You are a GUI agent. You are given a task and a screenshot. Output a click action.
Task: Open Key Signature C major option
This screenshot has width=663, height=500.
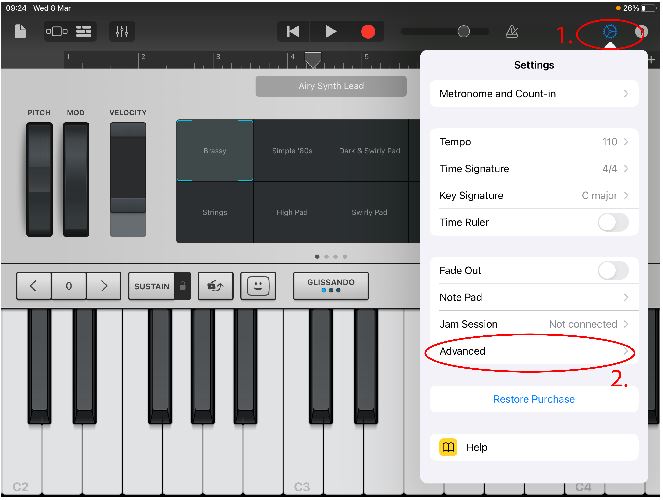[533, 196]
